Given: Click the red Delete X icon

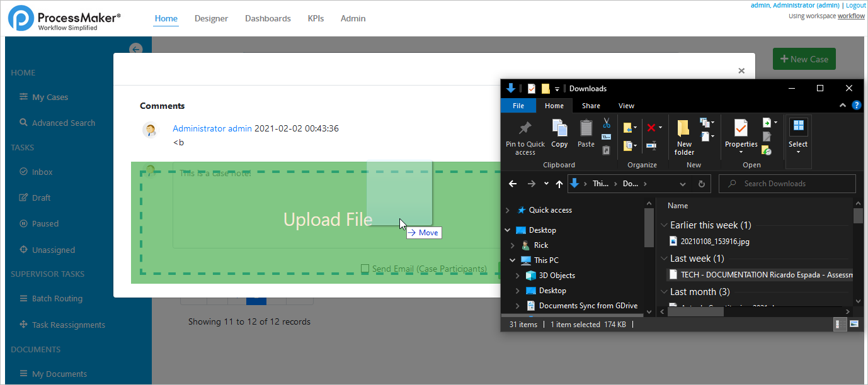Looking at the screenshot, I should (x=651, y=128).
